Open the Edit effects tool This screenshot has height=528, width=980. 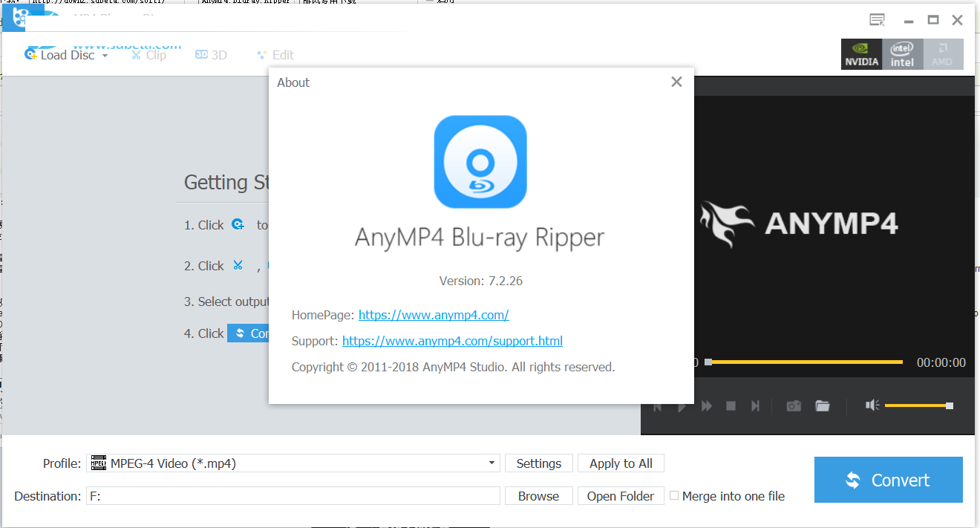click(x=275, y=55)
